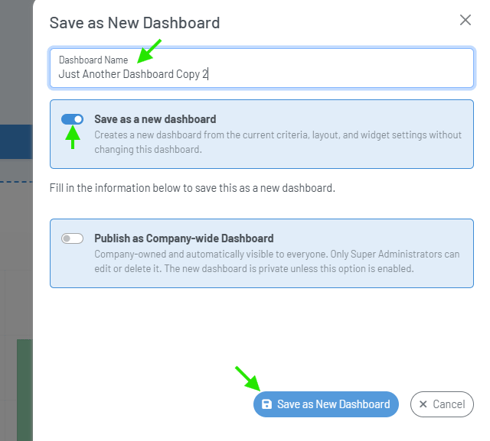Viewport: 490px width, 441px height.
Task: Disable the Save as a new dashboard toggle
Action: tap(72, 119)
